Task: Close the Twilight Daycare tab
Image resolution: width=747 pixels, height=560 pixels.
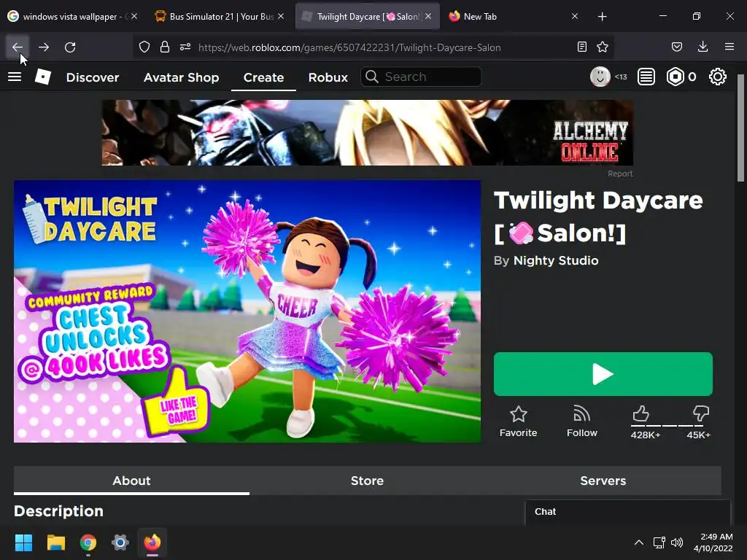Action: 428,16
